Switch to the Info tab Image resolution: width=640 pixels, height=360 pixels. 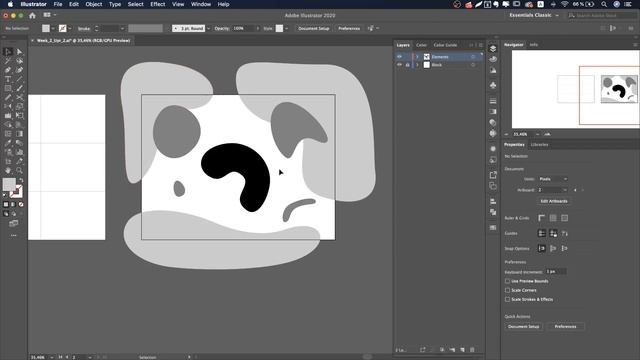click(x=533, y=44)
